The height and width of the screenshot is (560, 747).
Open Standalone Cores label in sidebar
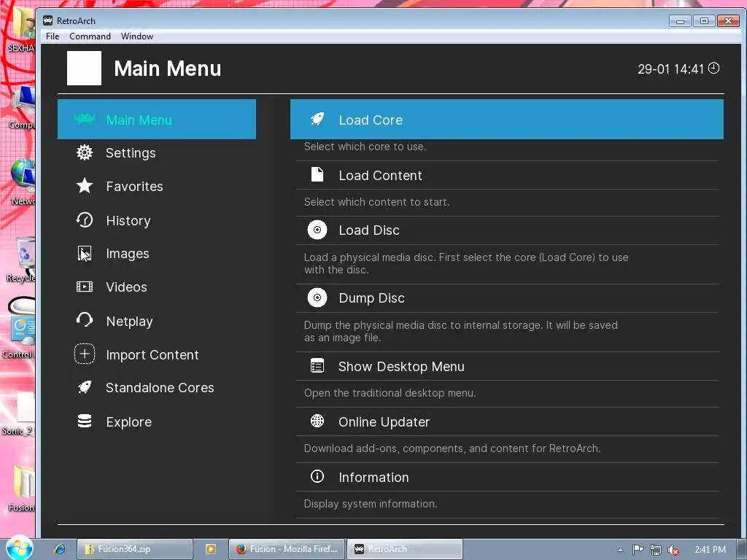click(x=160, y=388)
